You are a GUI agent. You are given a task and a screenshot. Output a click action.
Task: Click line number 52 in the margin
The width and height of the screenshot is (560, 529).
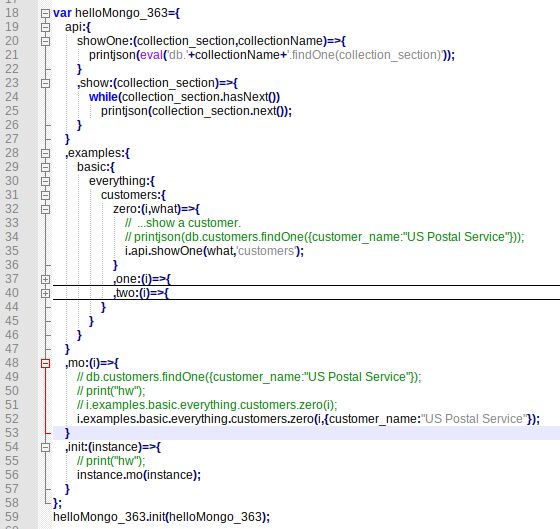pyautogui.click(x=12, y=419)
